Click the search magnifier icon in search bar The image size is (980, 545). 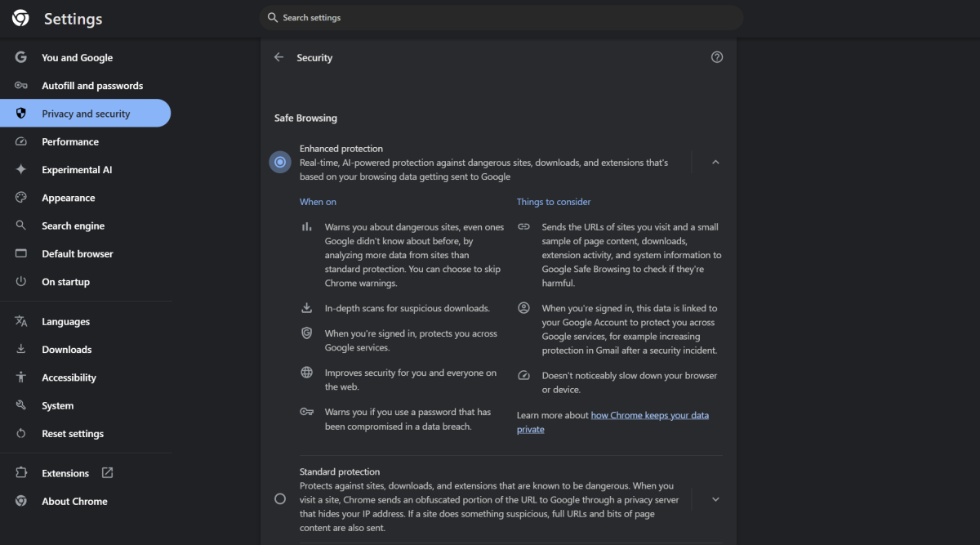272,17
